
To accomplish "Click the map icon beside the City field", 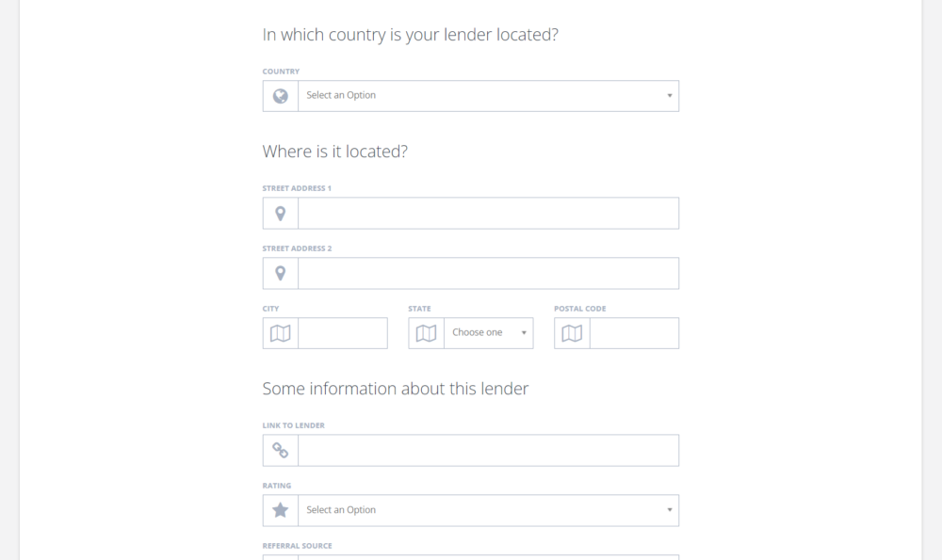I will click(280, 332).
